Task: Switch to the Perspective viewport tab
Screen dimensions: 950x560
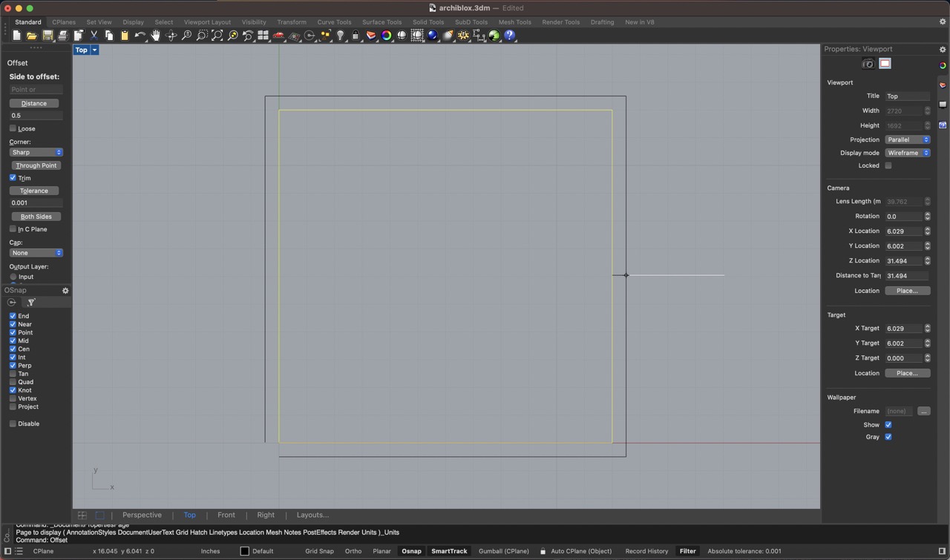Action: click(x=142, y=515)
